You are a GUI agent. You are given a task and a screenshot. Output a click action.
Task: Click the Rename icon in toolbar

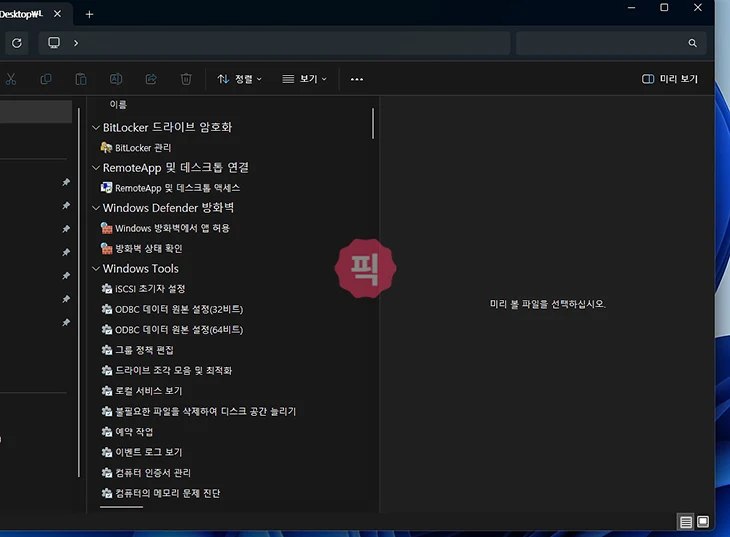[116, 79]
